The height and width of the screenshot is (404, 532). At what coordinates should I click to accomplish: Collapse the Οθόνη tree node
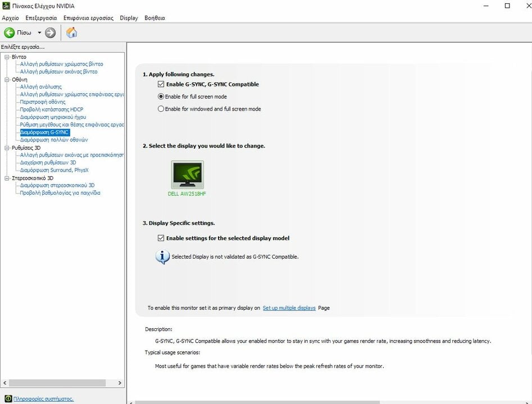pos(7,80)
